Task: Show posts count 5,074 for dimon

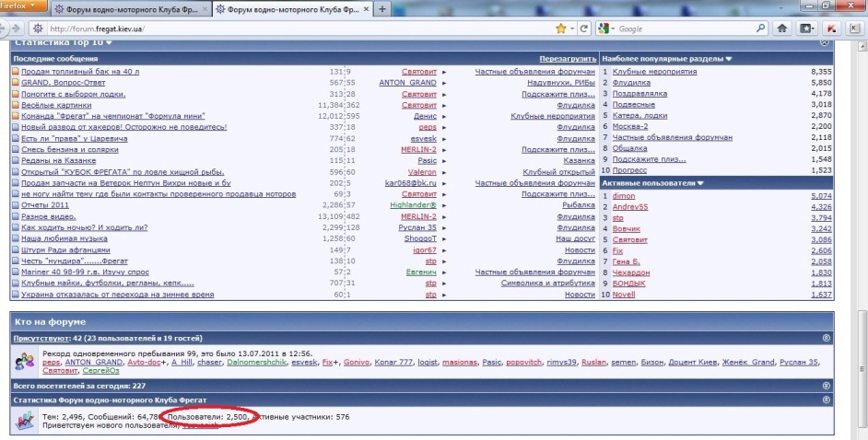Action: point(822,196)
